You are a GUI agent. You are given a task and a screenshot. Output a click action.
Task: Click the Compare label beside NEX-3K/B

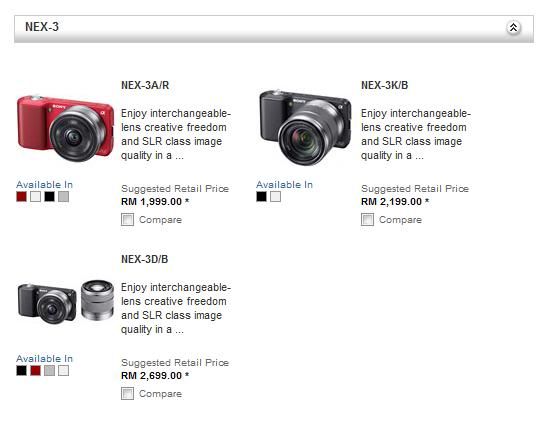click(400, 220)
